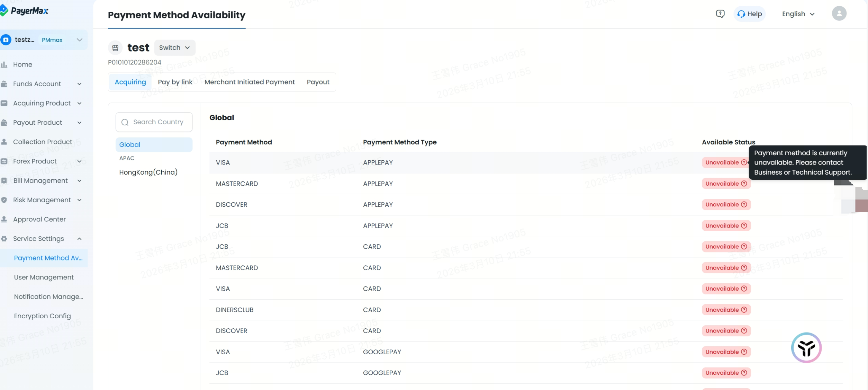868x390 pixels.
Task: Open the user avatar profile icon
Action: (839, 14)
